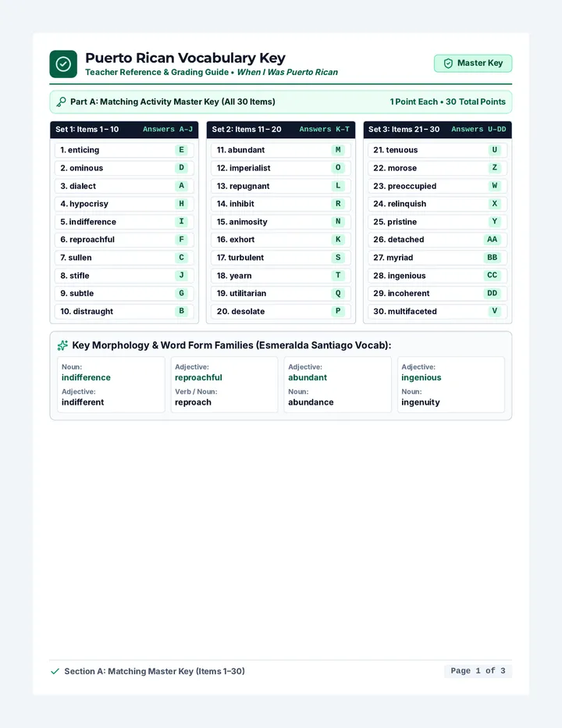The width and height of the screenshot is (562, 728).
Task: Click answer badge DD for incoherent
Action: pos(492,294)
